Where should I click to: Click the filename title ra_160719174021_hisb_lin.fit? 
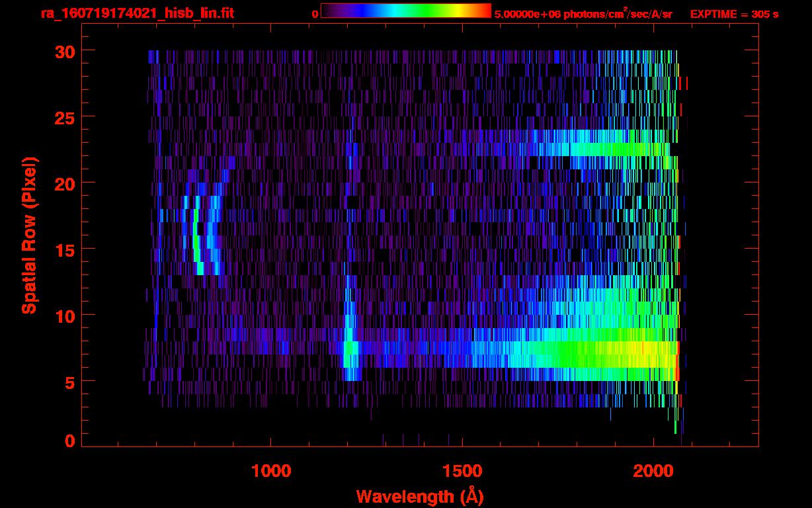tap(137, 13)
